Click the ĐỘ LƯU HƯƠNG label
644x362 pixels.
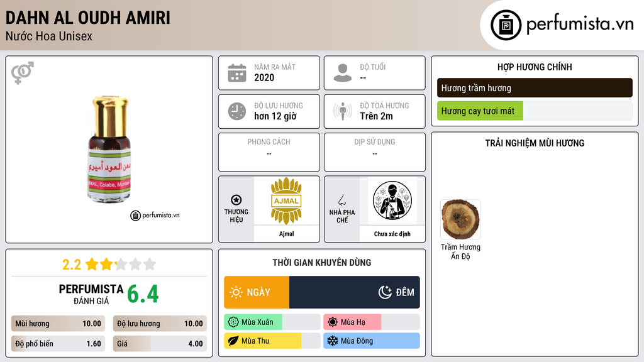pyautogui.click(x=279, y=106)
